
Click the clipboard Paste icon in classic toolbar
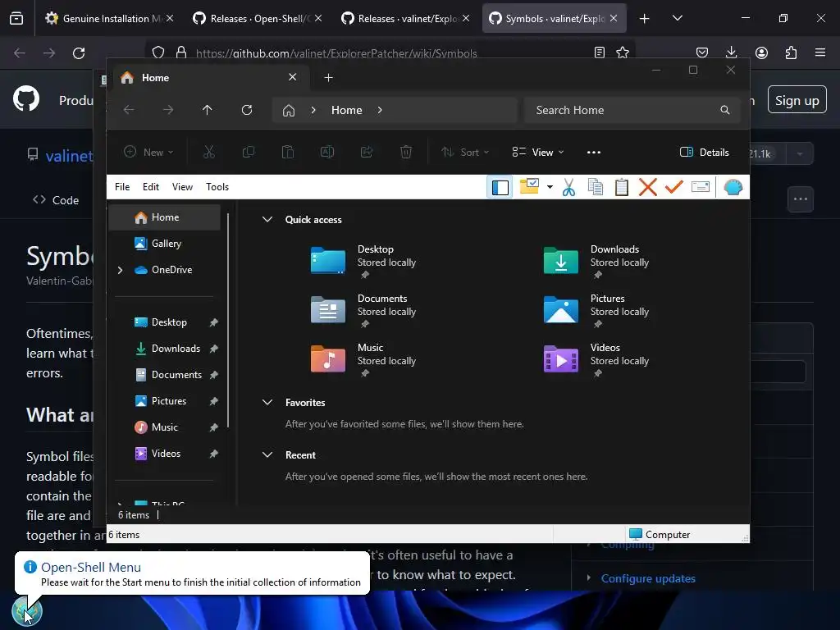tap(622, 187)
